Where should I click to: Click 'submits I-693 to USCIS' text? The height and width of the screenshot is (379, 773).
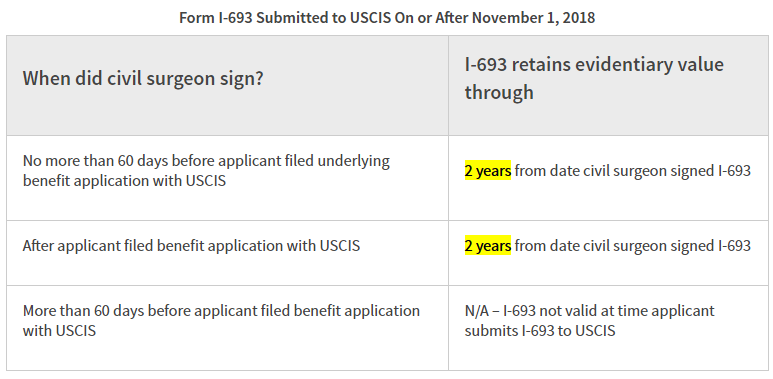coord(540,330)
